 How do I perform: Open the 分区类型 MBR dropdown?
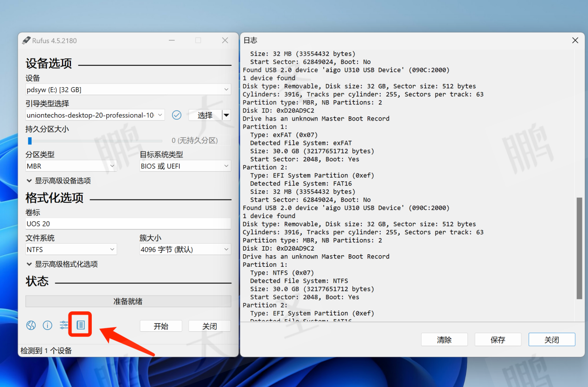point(71,166)
